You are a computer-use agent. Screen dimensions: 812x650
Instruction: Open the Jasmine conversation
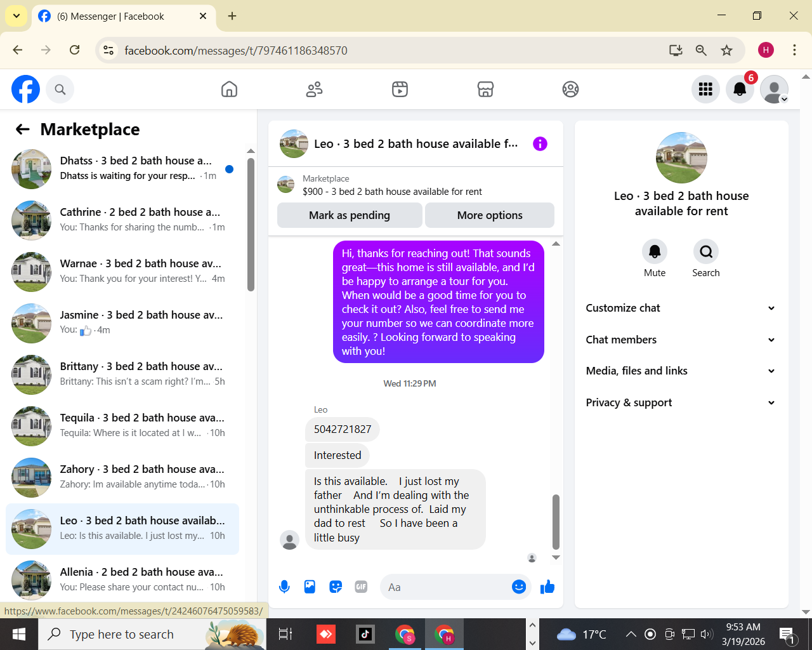122,323
